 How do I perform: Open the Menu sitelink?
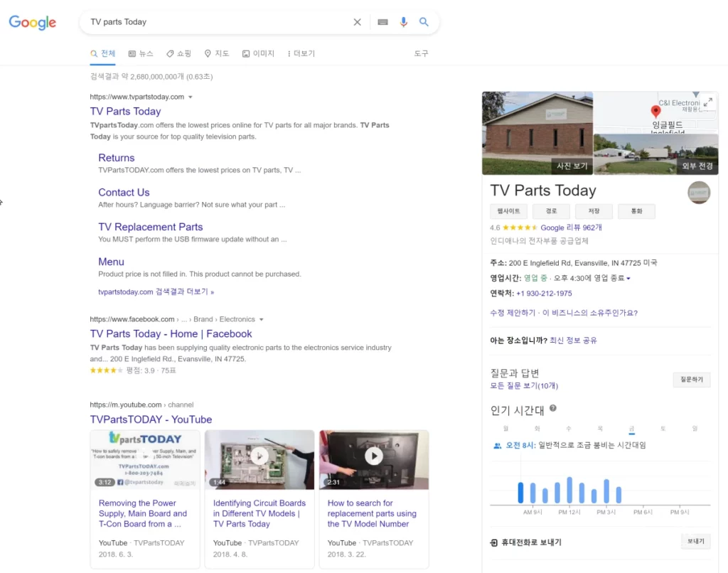111,262
